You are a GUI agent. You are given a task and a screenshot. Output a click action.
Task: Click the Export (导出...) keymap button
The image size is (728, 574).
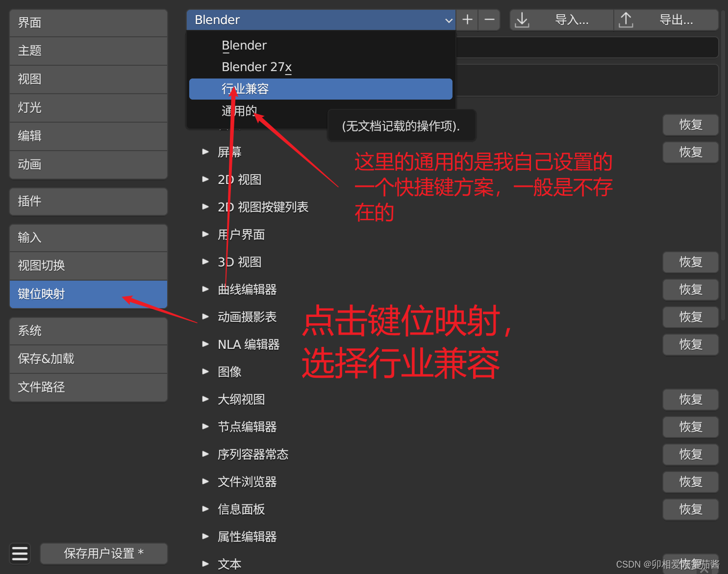666,20
